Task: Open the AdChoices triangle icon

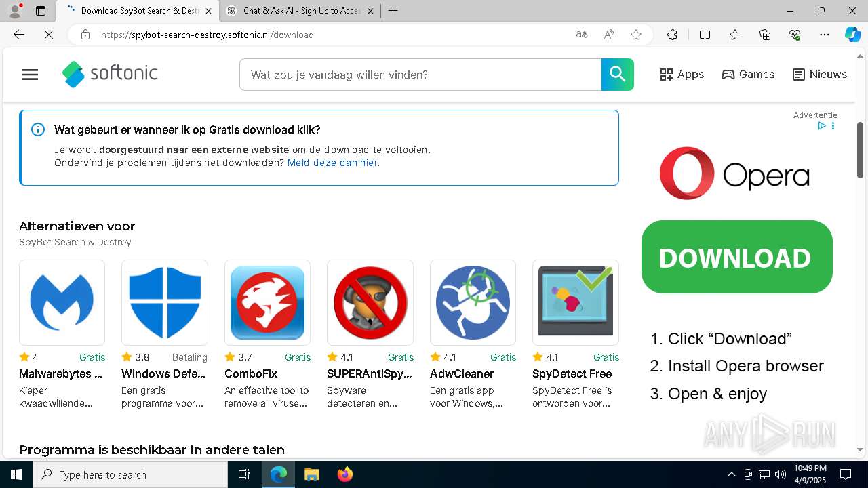Action: point(821,126)
